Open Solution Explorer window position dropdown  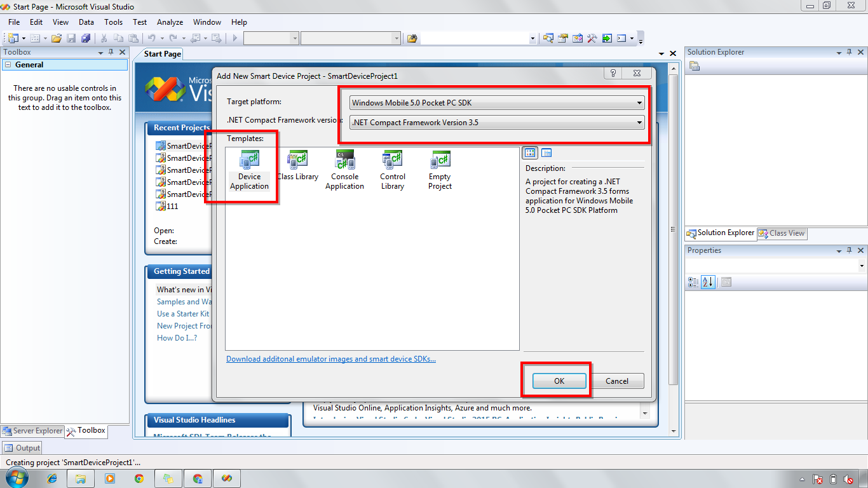pyautogui.click(x=839, y=53)
